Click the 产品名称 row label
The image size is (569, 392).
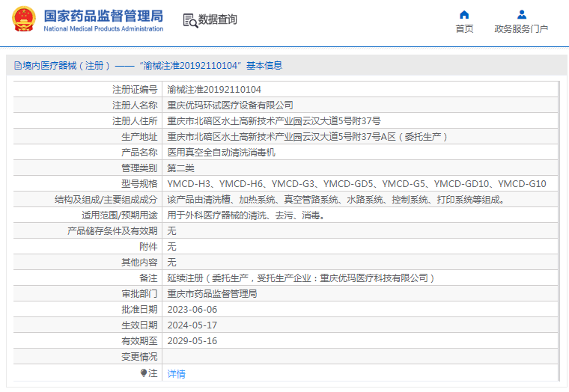coord(139,153)
